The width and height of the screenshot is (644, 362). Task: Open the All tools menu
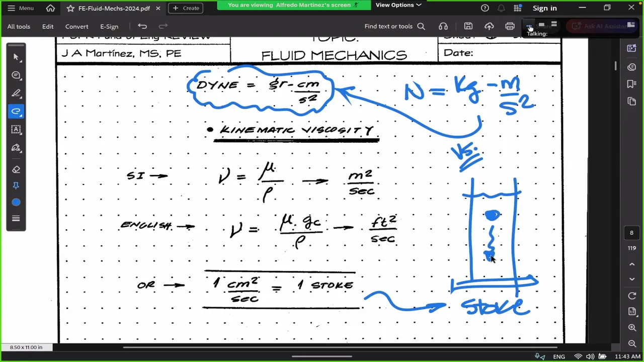19,26
